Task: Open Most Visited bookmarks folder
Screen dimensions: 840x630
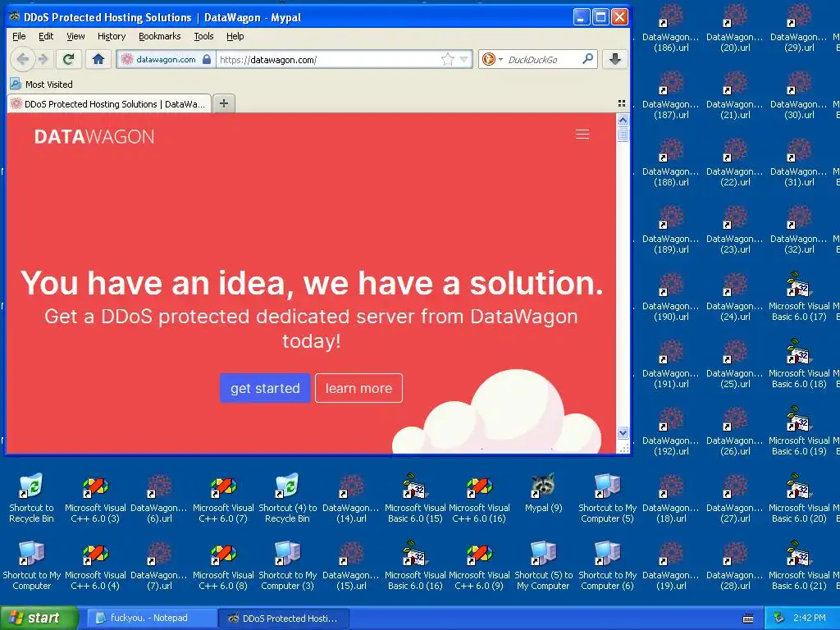Action: pos(42,84)
